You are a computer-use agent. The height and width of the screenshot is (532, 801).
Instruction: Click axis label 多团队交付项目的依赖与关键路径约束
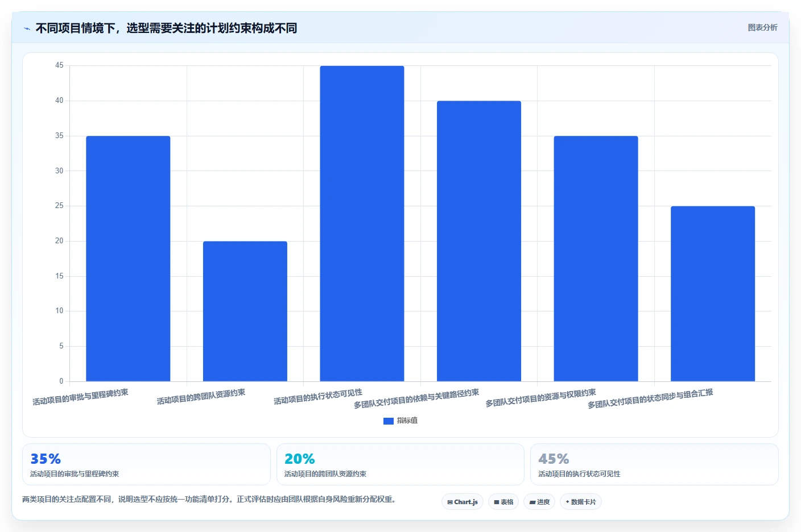(x=416, y=398)
